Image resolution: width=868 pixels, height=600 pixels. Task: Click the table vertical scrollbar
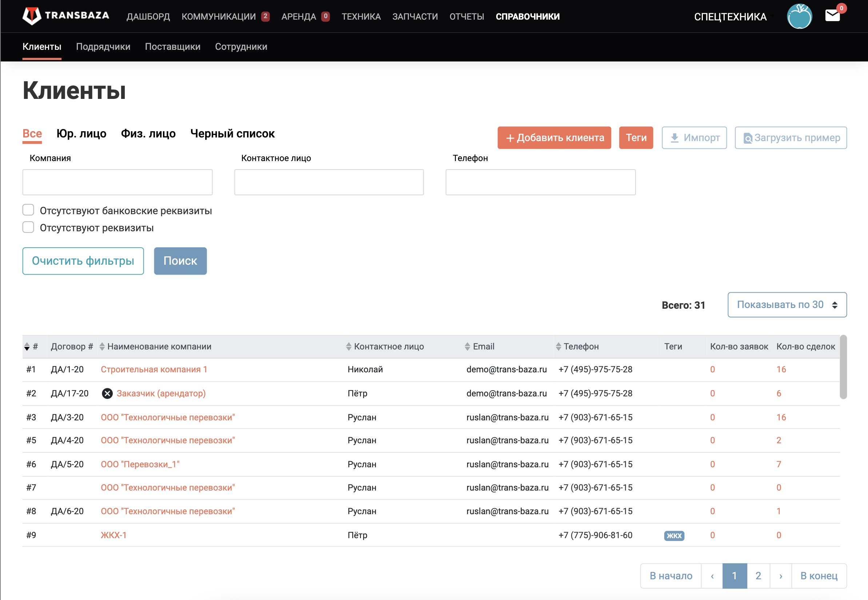pyautogui.click(x=843, y=367)
